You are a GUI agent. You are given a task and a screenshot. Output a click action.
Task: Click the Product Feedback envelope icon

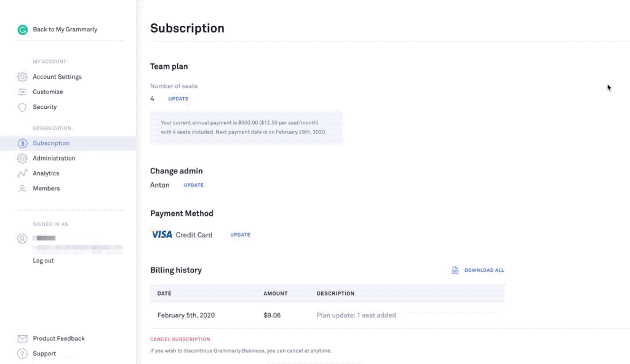point(22,339)
